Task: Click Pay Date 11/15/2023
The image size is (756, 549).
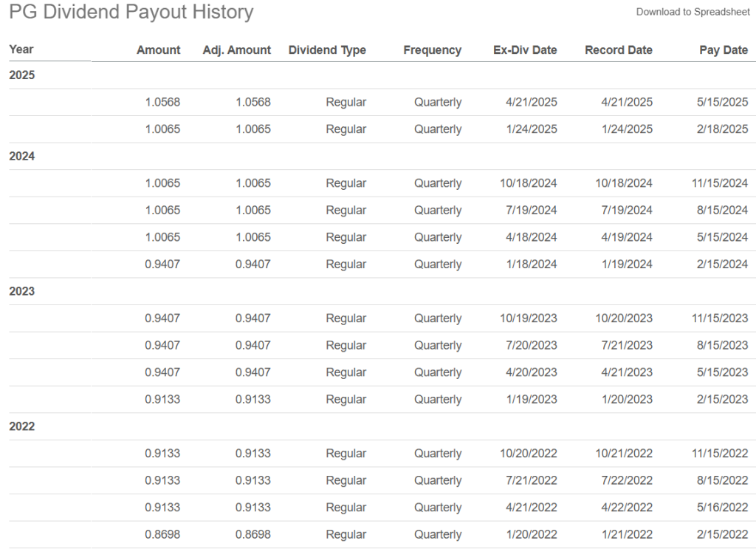Action: 720,318
